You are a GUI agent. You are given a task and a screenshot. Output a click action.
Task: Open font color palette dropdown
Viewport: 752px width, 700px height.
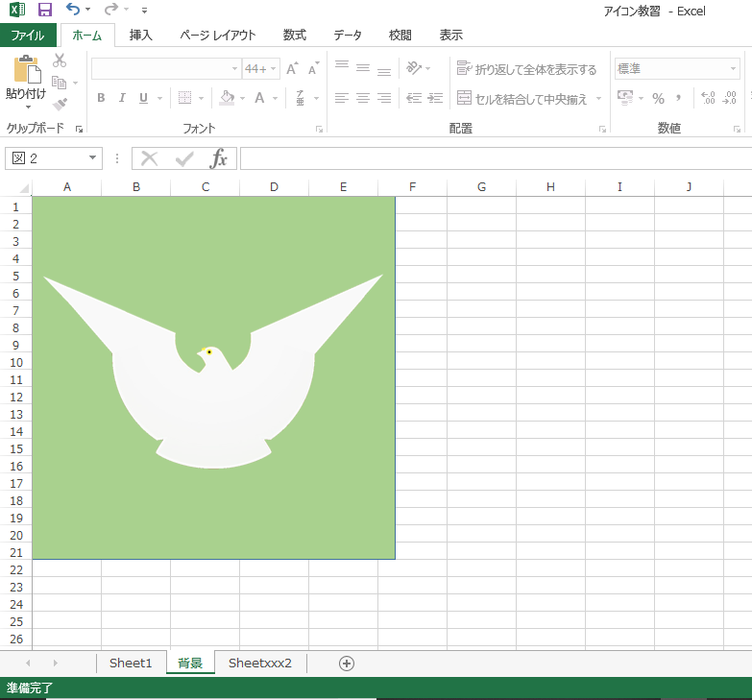(x=276, y=98)
